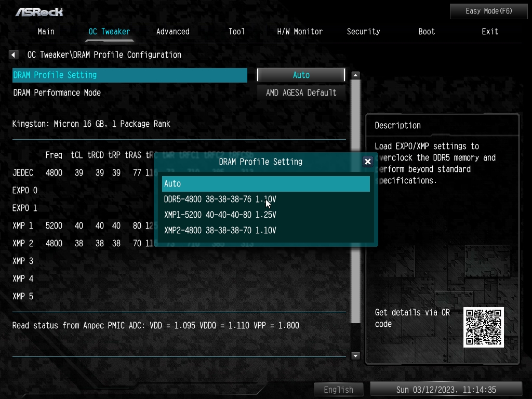
Task: Click the date and time display
Action: (446, 390)
